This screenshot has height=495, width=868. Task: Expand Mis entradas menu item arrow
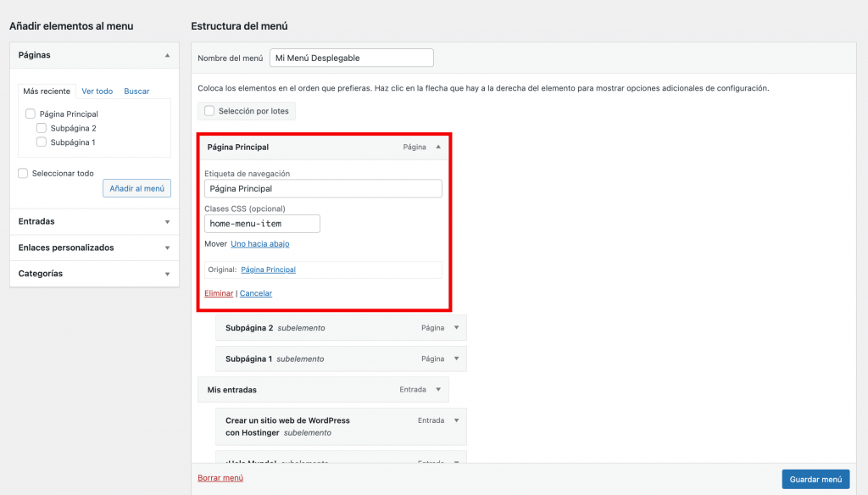438,390
